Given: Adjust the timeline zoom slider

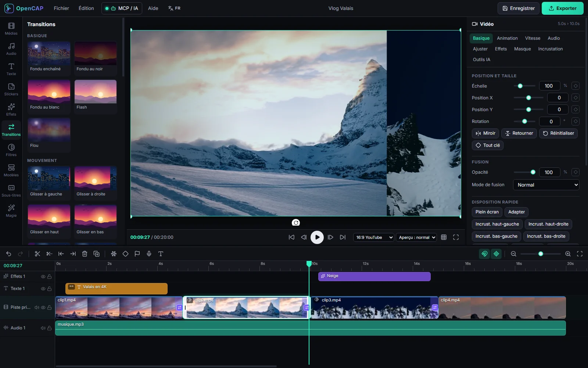Looking at the screenshot, I should coord(540,254).
